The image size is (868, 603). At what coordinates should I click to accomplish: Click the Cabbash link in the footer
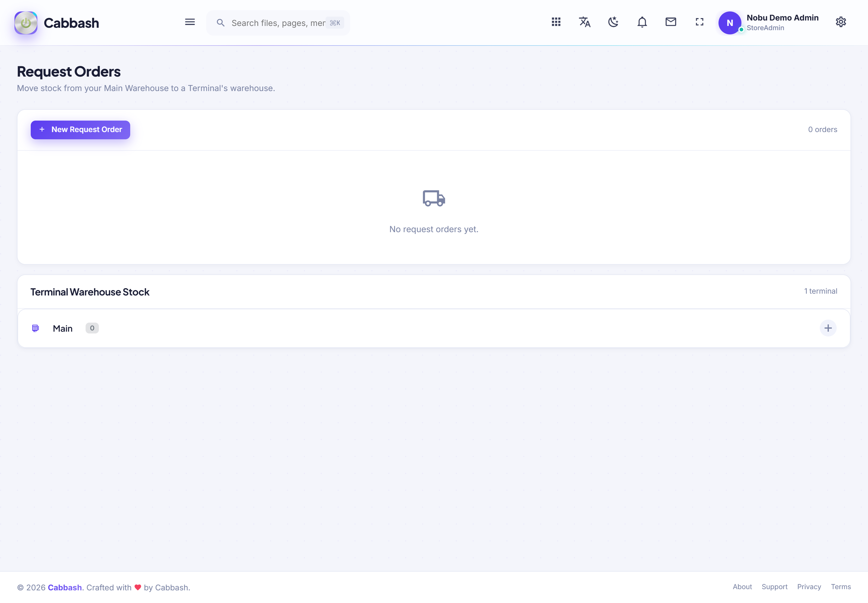(x=64, y=588)
